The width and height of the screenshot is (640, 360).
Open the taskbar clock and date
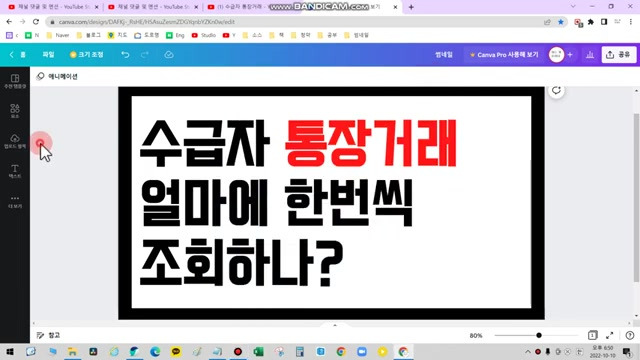point(602,351)
